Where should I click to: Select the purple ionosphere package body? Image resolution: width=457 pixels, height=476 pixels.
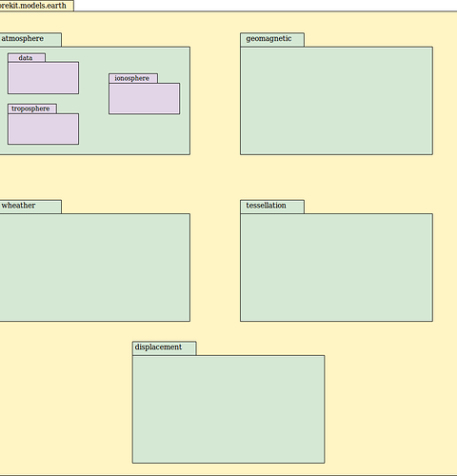point(145,99)
